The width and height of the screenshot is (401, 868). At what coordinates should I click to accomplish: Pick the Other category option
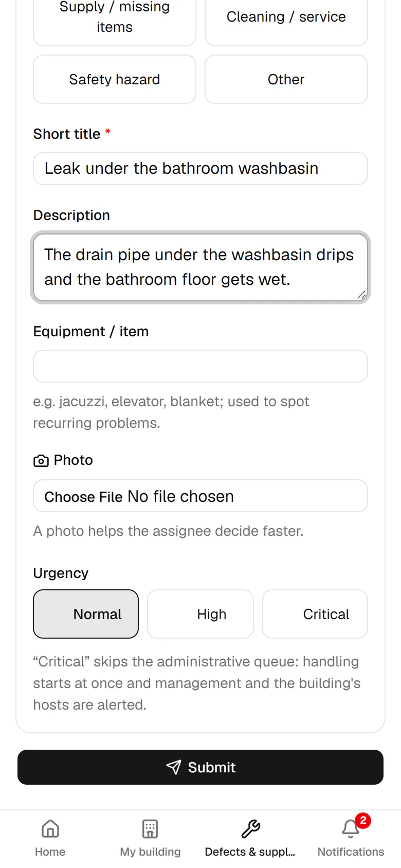click(x=286, y=79)
